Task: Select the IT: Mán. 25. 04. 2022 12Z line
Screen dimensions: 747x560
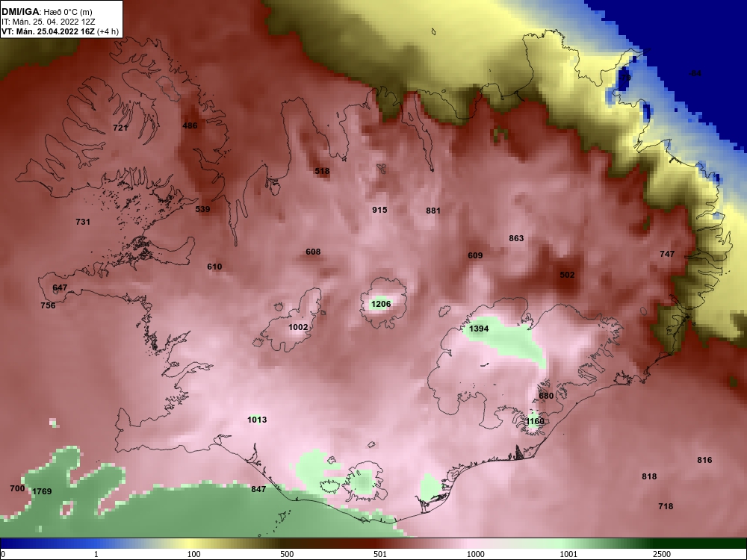Action: tap(48, 22)
